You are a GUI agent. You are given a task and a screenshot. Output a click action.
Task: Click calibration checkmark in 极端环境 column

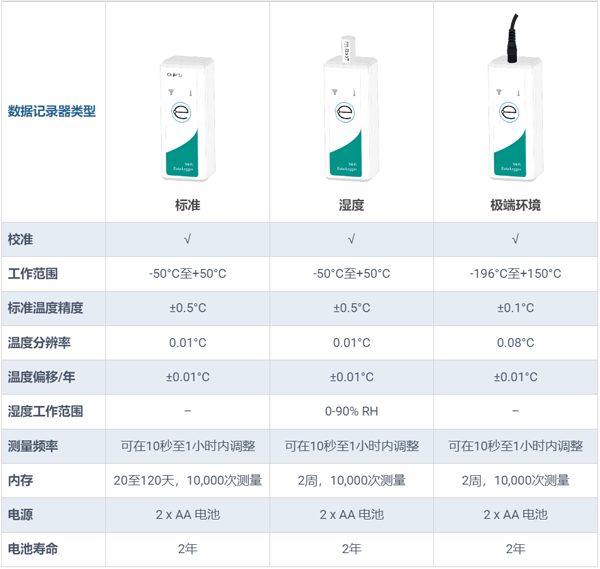tap(515, 240)
